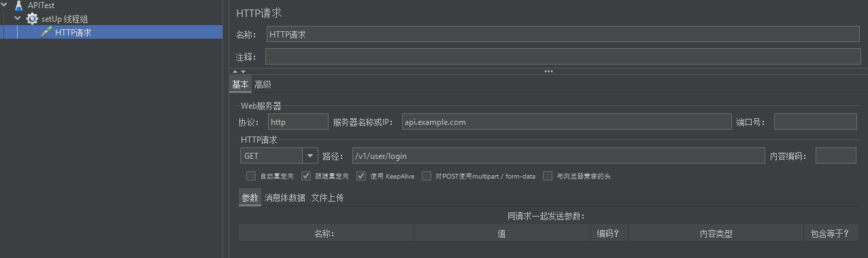Click the 路径 /v1/user/login field

coord(558,155)
